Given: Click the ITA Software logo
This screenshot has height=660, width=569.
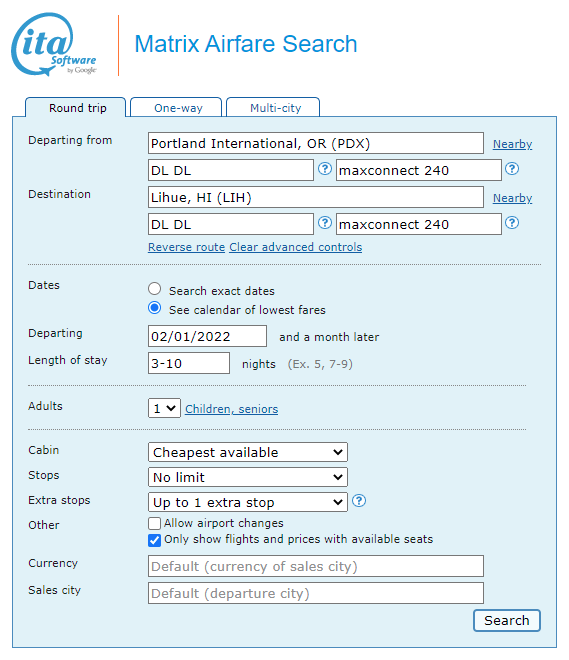Looking at the screenshot, I should point(54,44).
